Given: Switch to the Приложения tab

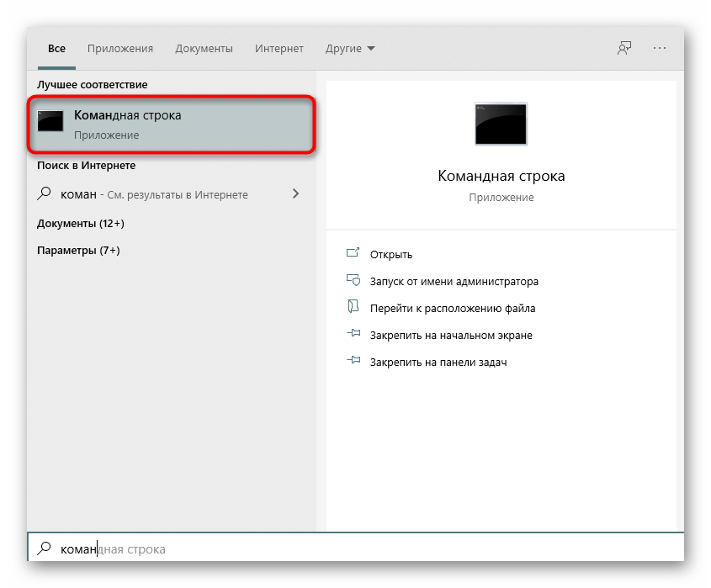Looking at the screenshot, I should tap(120, 48).
